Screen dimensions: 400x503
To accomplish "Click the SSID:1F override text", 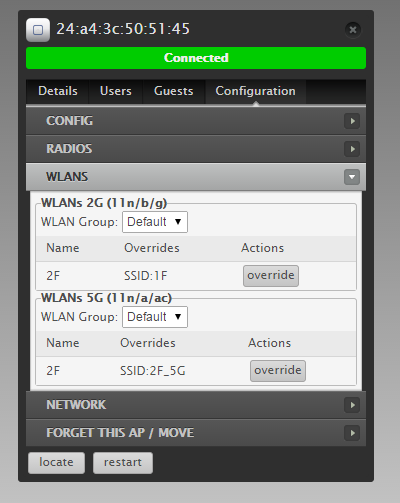I will (146, 276).
